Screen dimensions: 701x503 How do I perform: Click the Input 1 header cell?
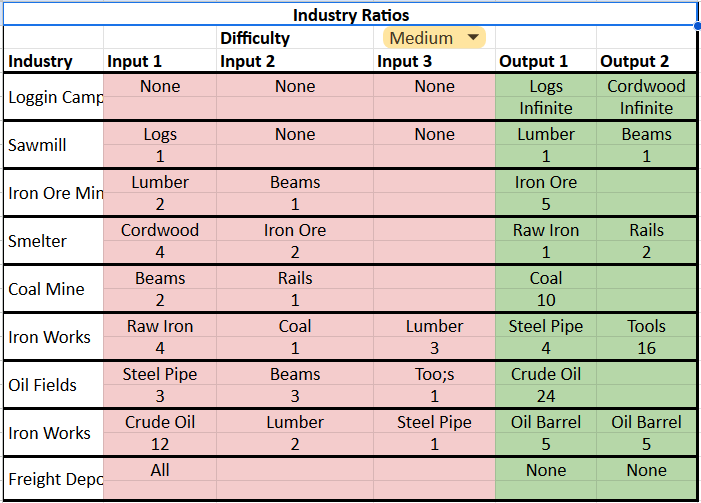coord(134,61)
